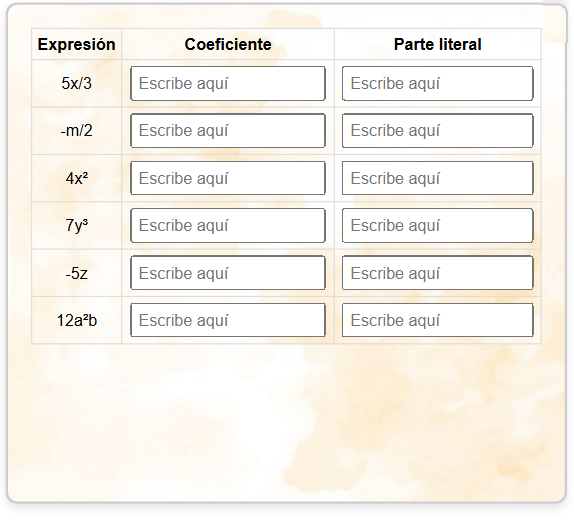Click the Coeficiente column header
The height and width of the screenshot is (523, 574).
(228, 44)
